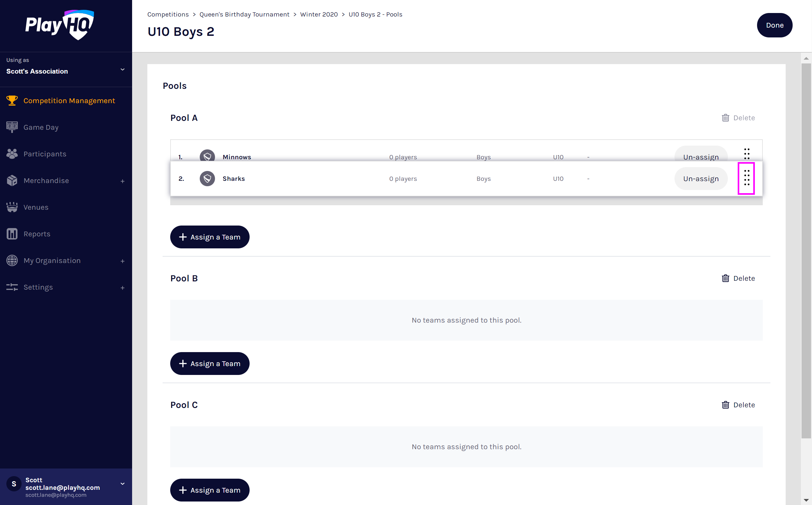Un-assign the Sharks team
Viewport: 812px width, 505px height.
(701, 179)
